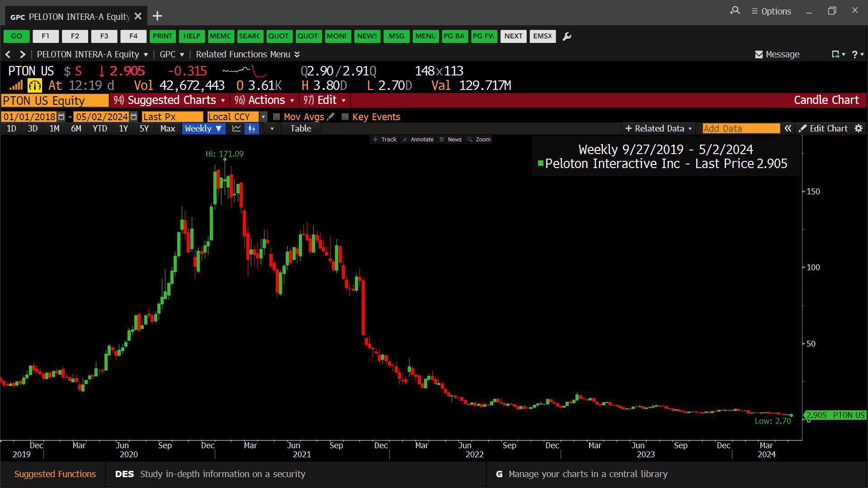This screenshot has height=488, width=868.
Task: Open the Options menu
Action: (x=771, y=11)
